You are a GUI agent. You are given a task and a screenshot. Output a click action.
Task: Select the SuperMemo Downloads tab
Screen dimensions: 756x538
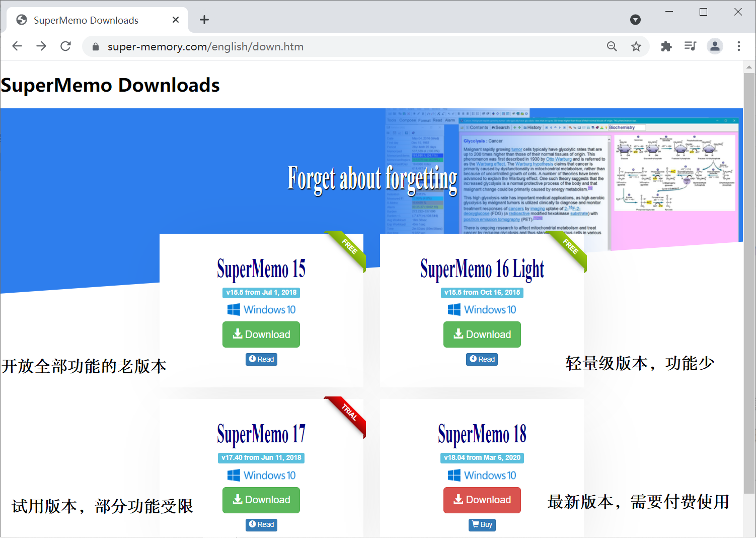[97, 20]
